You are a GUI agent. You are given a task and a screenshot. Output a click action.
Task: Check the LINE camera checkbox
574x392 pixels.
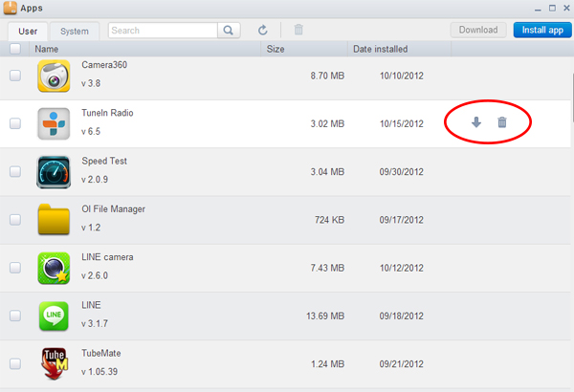[15, 268]
